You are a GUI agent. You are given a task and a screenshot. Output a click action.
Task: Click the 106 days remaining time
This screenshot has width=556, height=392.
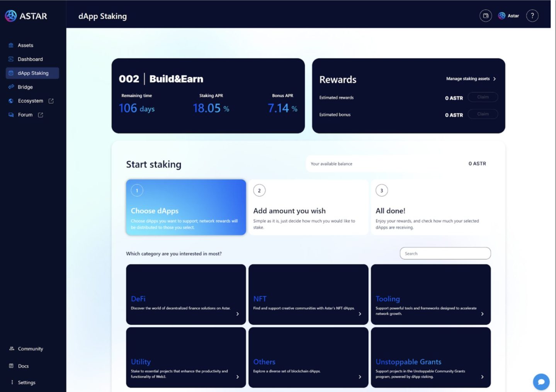click(x=137, y=108)
